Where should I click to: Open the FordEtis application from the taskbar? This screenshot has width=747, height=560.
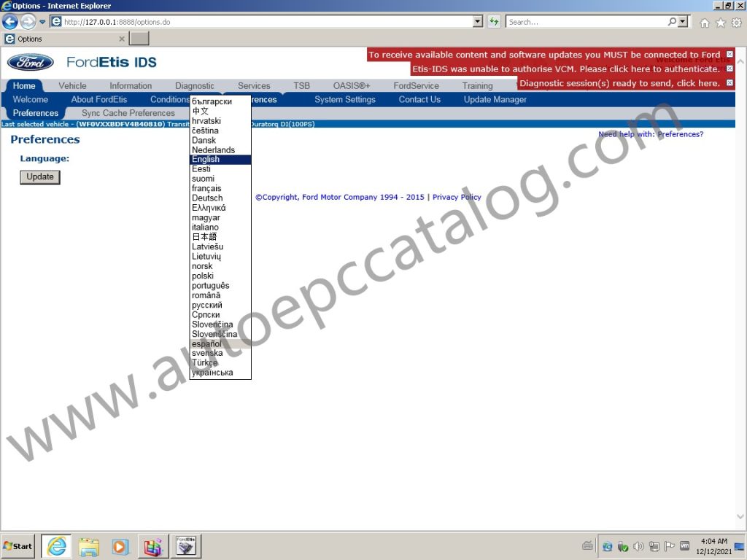[185, 545]
